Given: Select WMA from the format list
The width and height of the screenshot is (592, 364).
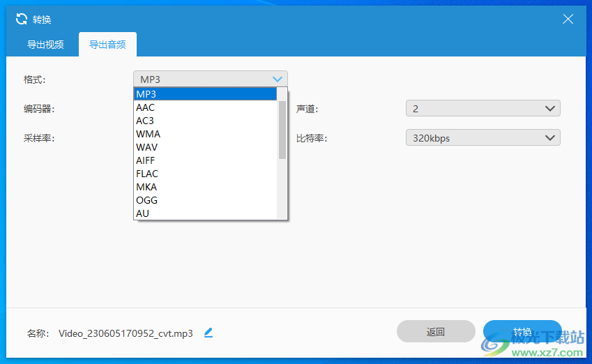Looking at the screenshot, I should coord(206,134).
